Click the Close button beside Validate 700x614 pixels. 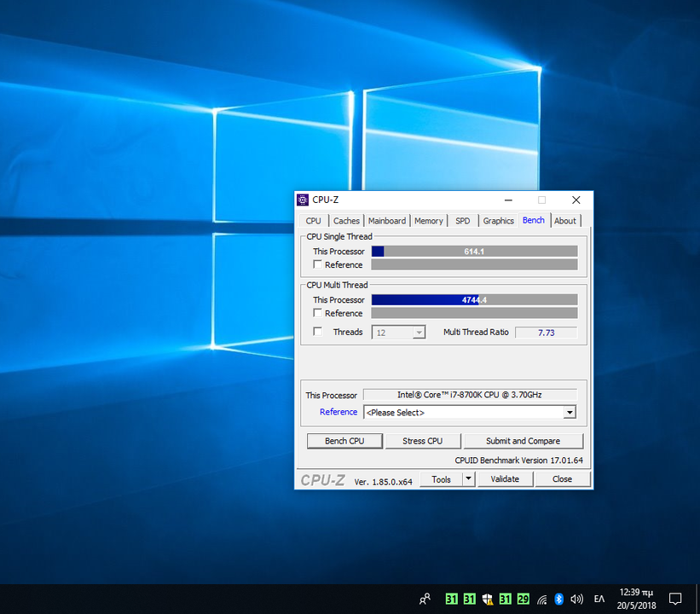[562, 479]
